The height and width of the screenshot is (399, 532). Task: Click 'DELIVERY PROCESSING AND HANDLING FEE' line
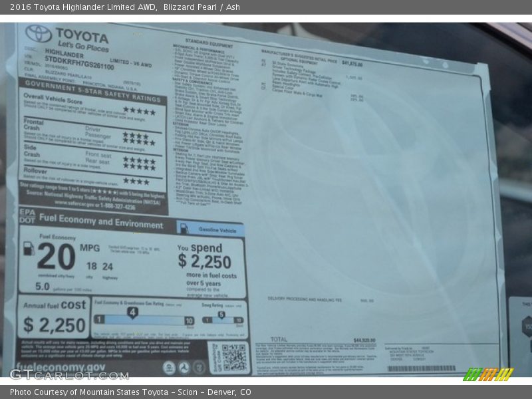pos(305,299)
